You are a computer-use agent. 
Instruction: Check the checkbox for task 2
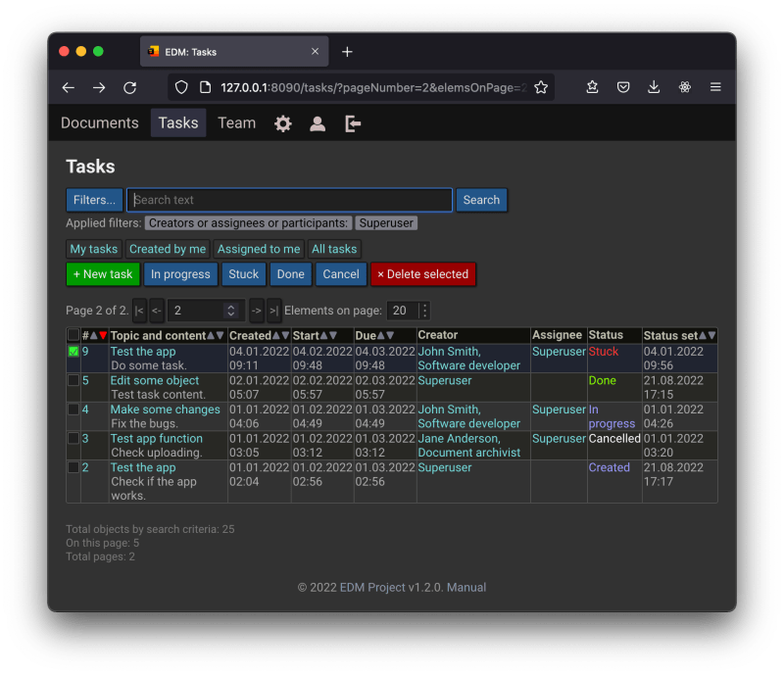click(x=73, y=467)
